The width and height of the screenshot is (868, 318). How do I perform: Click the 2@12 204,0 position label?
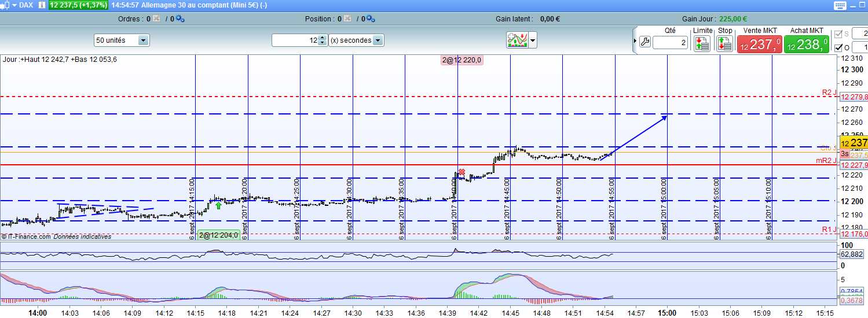(218, 235)
